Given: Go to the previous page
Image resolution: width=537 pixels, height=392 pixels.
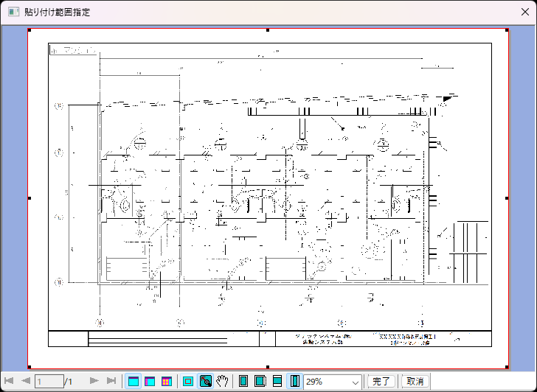Looking at the screenshot, I should click(x=25, y=381).
